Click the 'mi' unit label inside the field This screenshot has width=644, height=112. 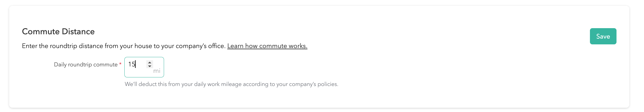pos(157,71)
